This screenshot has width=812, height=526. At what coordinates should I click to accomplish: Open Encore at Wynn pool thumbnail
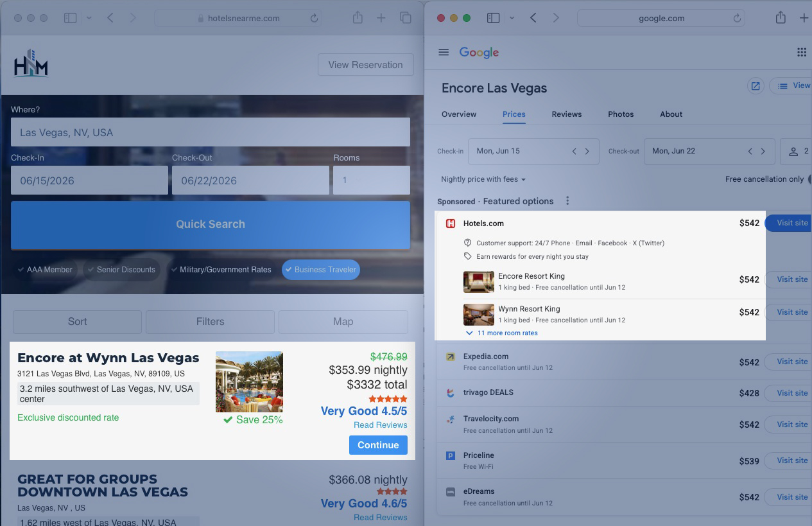pyautogui.click(x=249, y=381)
